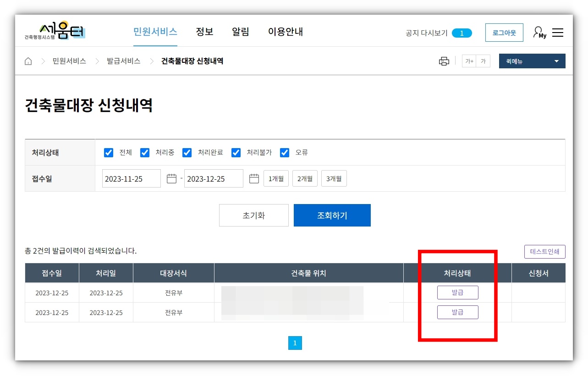Open the calendar picker for the start date

(x=171, y=178)
